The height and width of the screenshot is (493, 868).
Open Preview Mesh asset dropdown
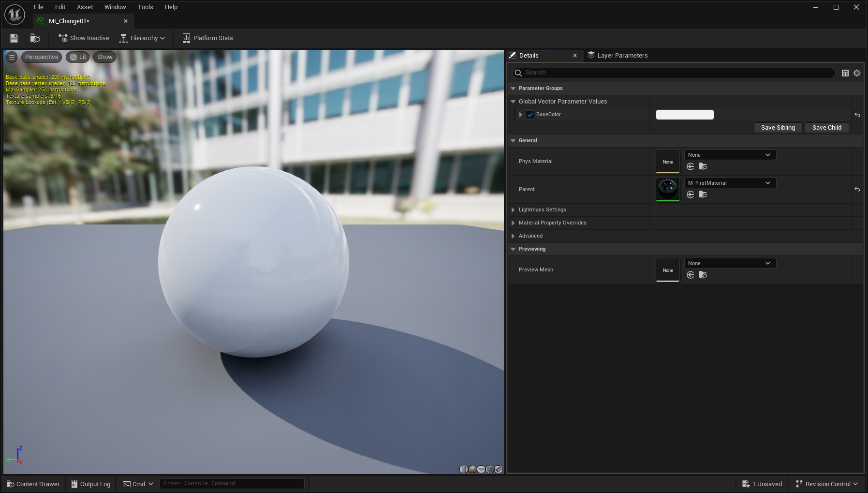pyautogui.click(x=730, y=263)
